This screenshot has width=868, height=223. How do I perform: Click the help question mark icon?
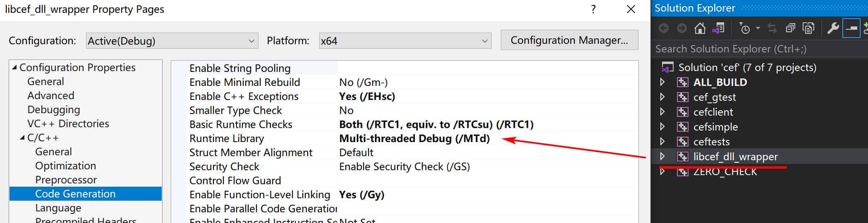click(x=593, y=9)
